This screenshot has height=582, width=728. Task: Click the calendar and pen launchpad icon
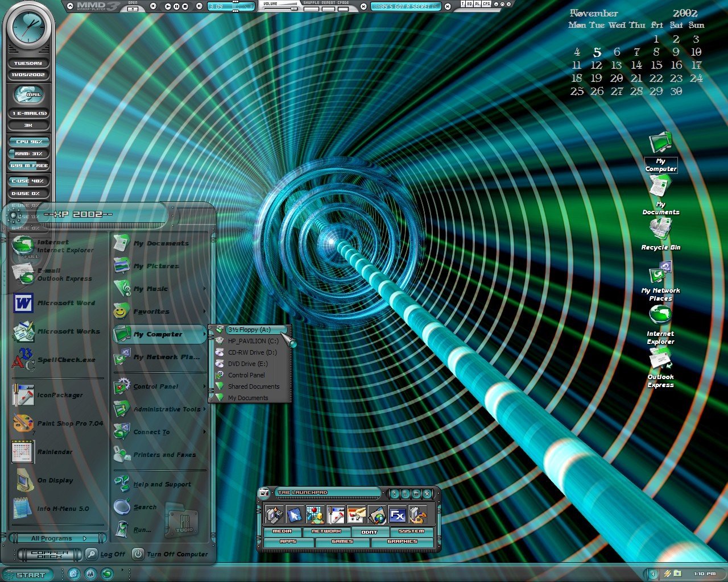(356, 515)
